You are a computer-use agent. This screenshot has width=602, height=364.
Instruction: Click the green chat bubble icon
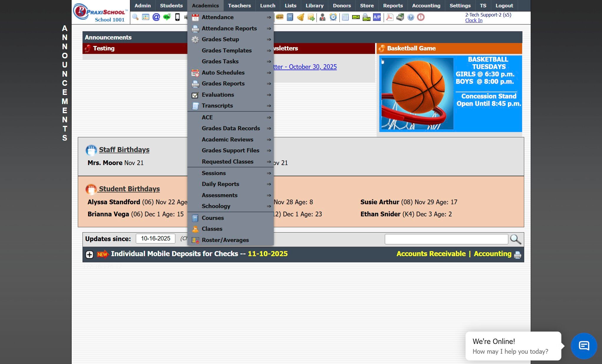coord(167,17)
